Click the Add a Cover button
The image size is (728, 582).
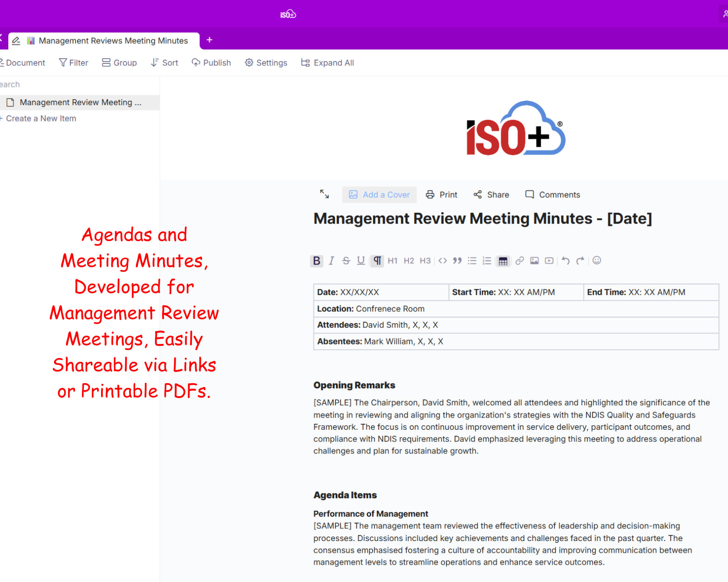pos(379,195)
